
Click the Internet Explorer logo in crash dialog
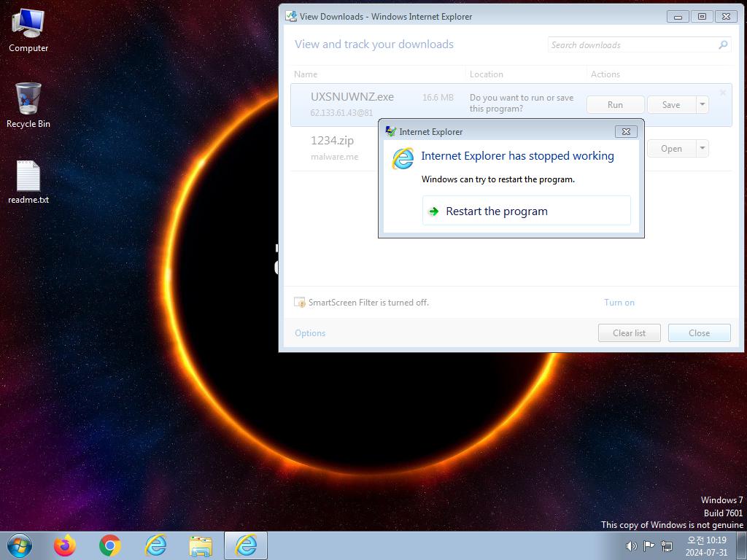[403, 158]
